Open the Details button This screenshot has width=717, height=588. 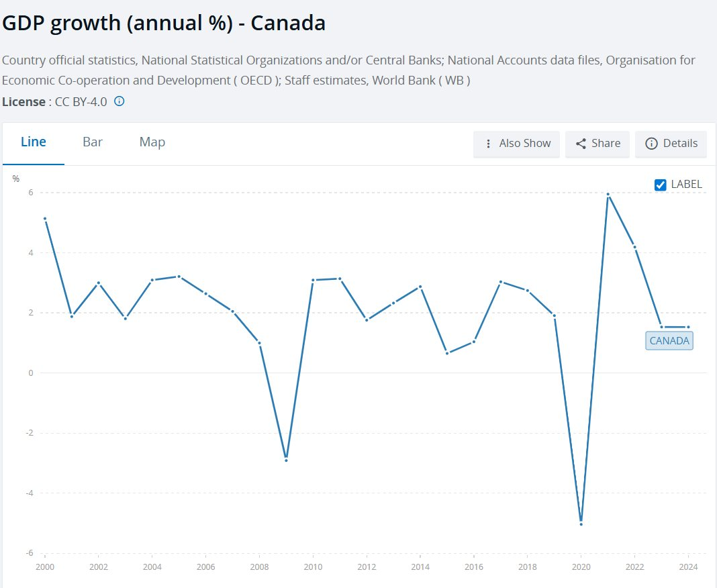[671, 144]
